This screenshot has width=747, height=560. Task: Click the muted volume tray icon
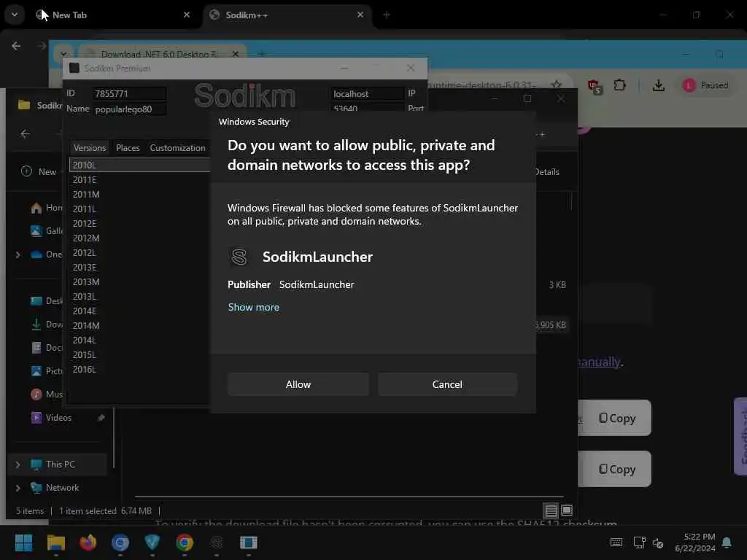[659, 542]
